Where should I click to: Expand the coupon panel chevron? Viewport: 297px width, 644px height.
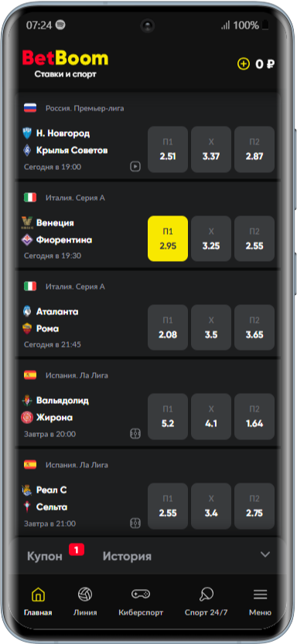point(265,554)
